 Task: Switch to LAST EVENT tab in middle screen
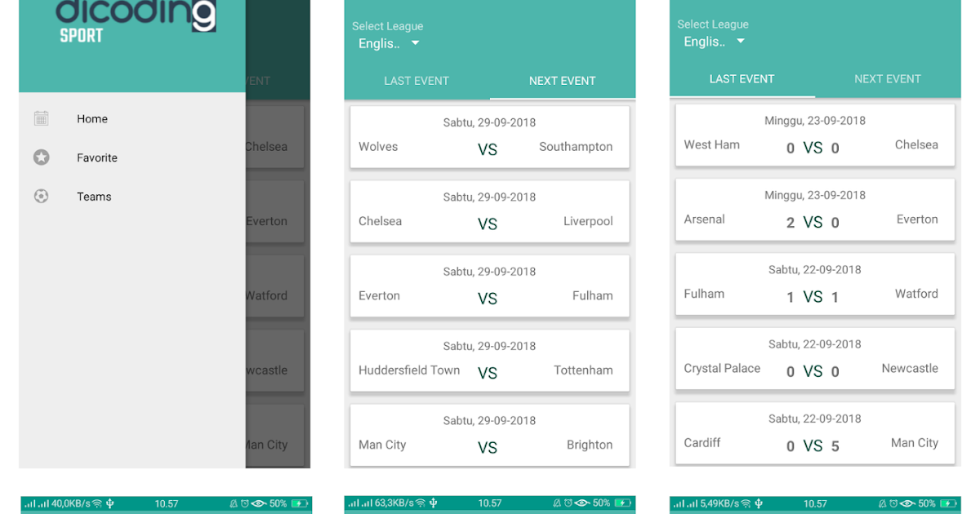pyautogui.click(x=416, y=81)
